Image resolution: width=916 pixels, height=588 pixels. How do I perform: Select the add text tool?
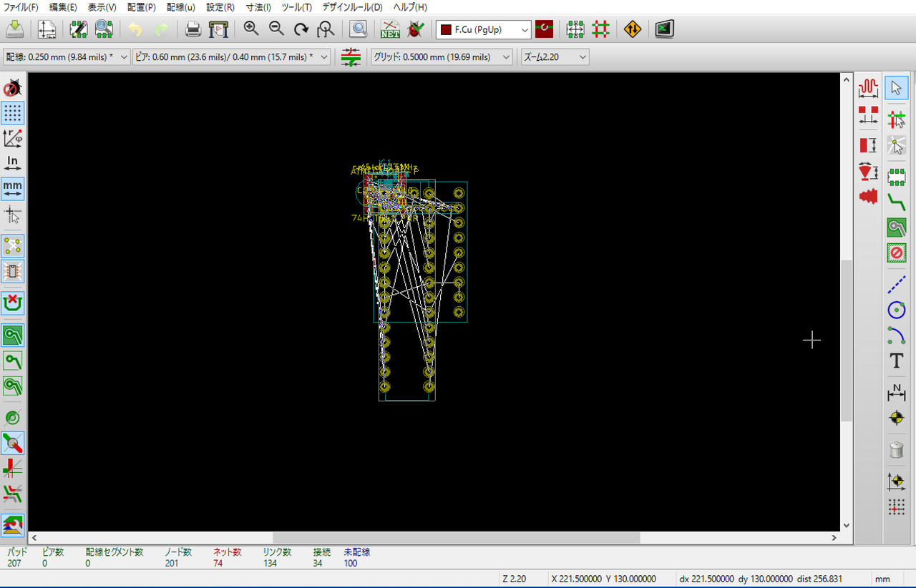tap(896, 361)
